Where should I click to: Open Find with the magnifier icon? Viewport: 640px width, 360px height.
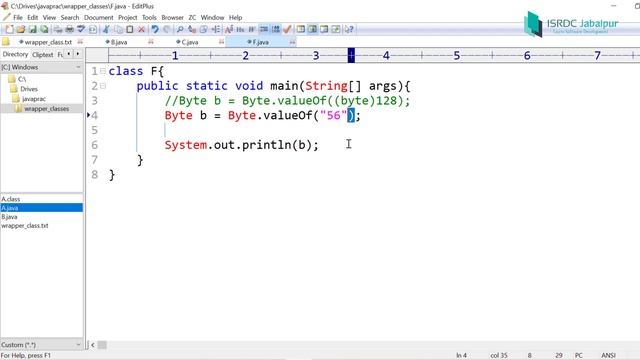coord(180,29)
